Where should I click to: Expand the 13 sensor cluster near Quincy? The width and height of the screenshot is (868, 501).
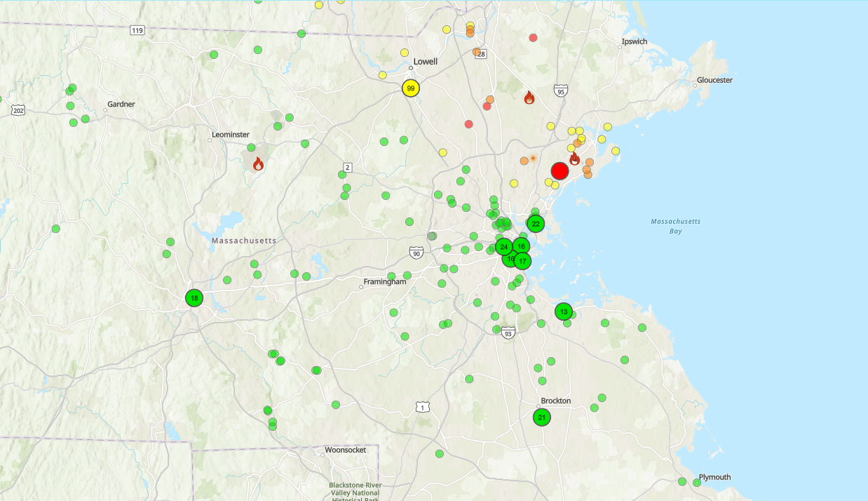564,312
